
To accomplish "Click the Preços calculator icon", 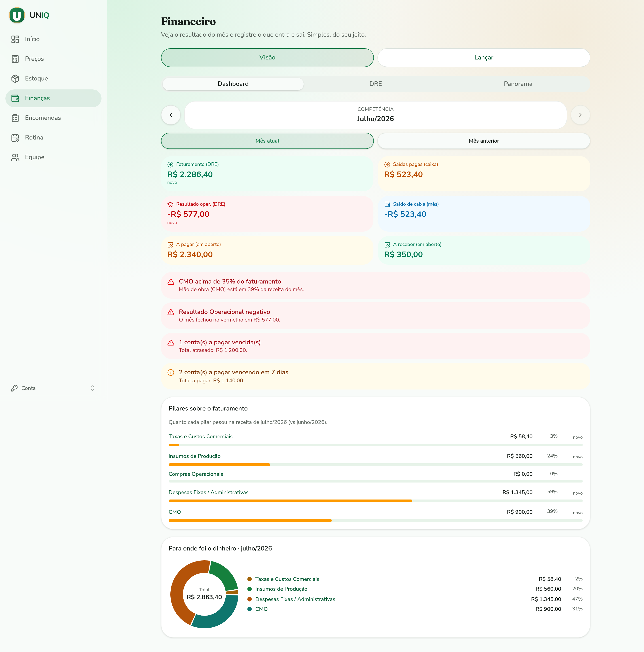I will (x=15, y=59).
